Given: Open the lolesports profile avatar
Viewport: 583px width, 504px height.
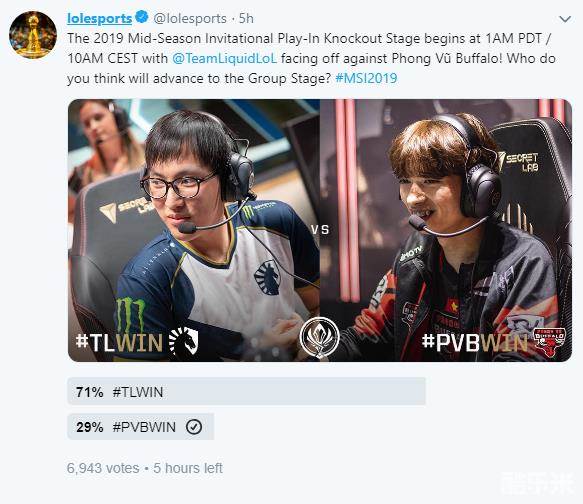Looking at the screenshot, I should pyautogui.click(x=33, y=35).
